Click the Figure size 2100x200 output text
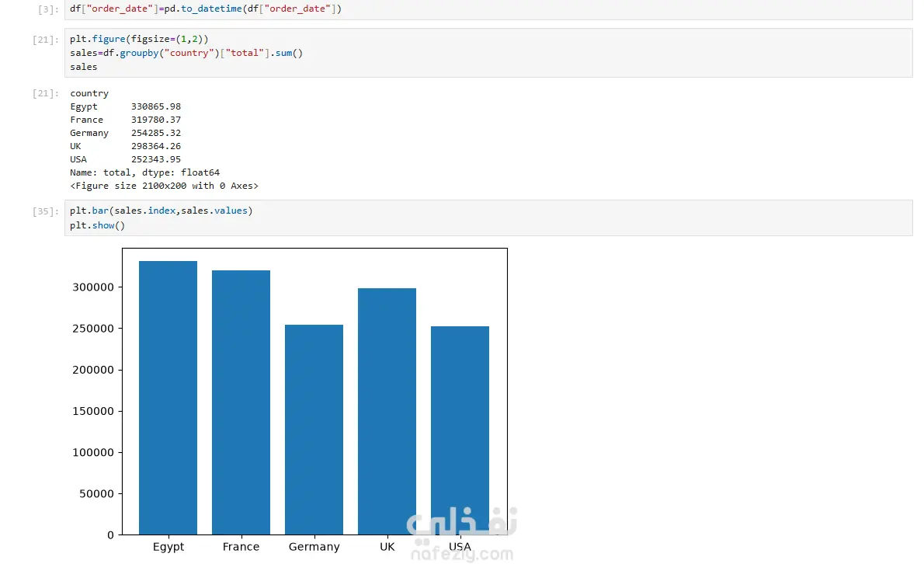924x564 pixels. pyautogui.click(x=164, y=186)
